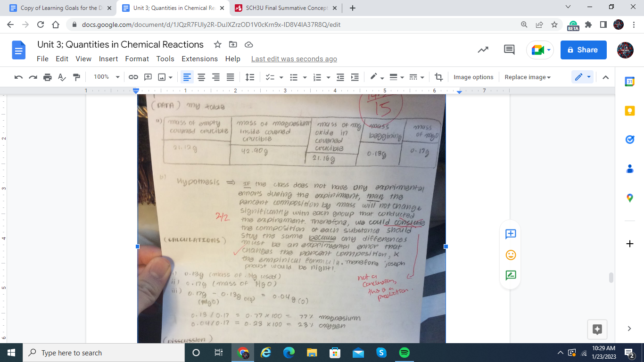Open the View menu
The height and width of the screenshot is (362, 644).
tap(83, 59)
